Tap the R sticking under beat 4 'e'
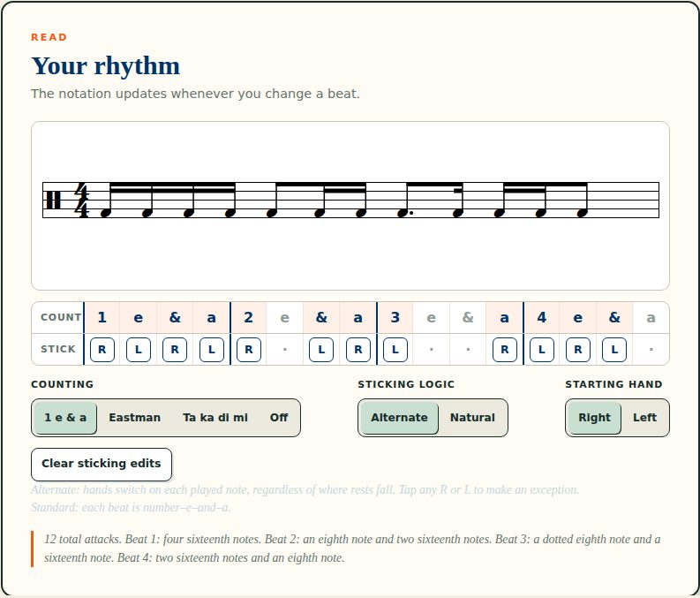The width and height of the screenshot is (700, 598). 577,350
